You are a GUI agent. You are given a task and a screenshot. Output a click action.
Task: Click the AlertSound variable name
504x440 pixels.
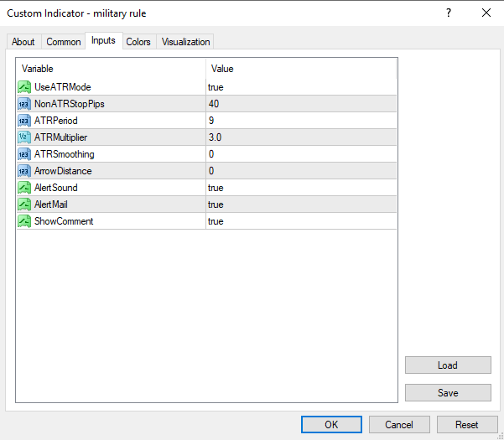pyautogui.click(x=56, y=188)
